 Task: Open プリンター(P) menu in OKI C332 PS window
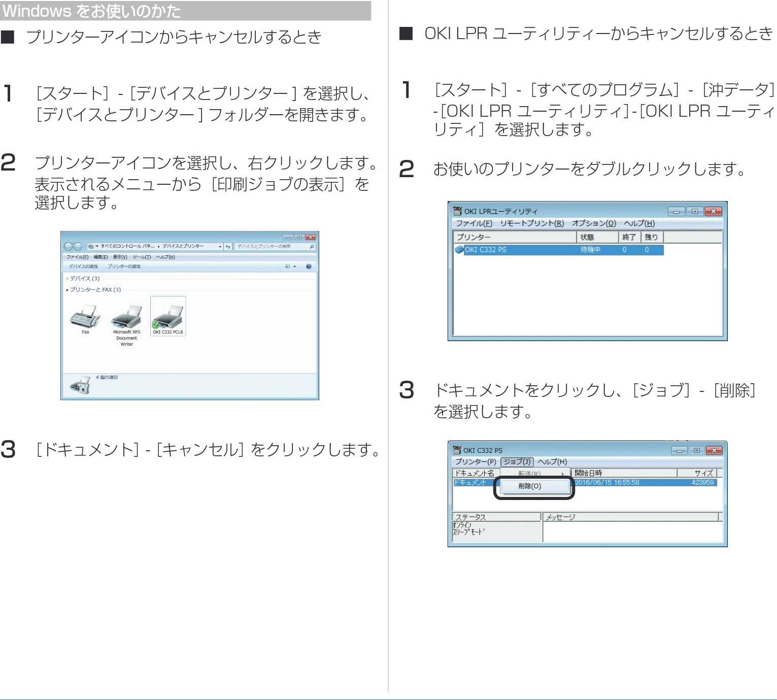click(x=476, y=462)
